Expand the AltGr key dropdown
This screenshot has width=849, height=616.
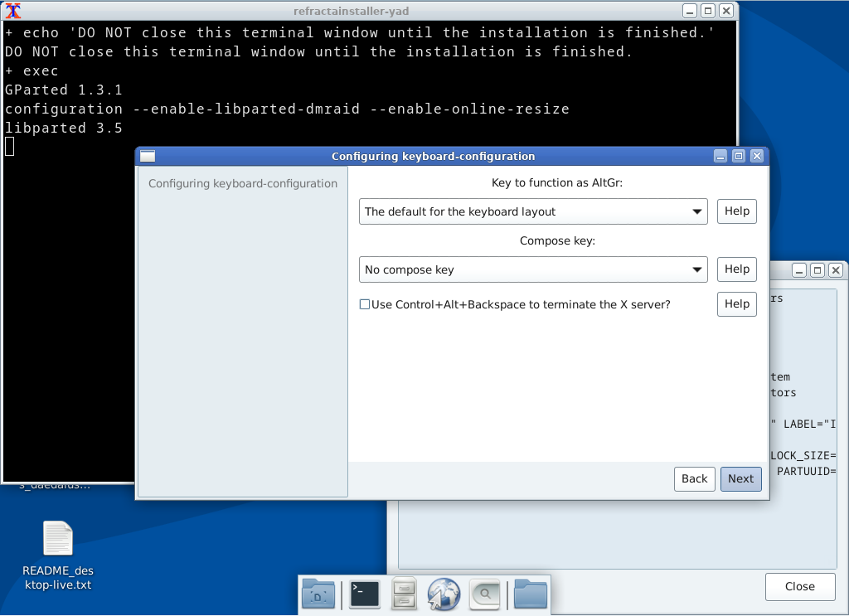tap(533, 211)
